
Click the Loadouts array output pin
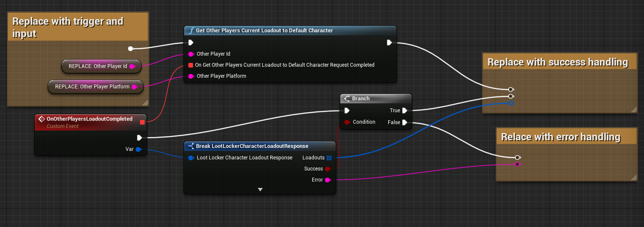coord(329,158)
